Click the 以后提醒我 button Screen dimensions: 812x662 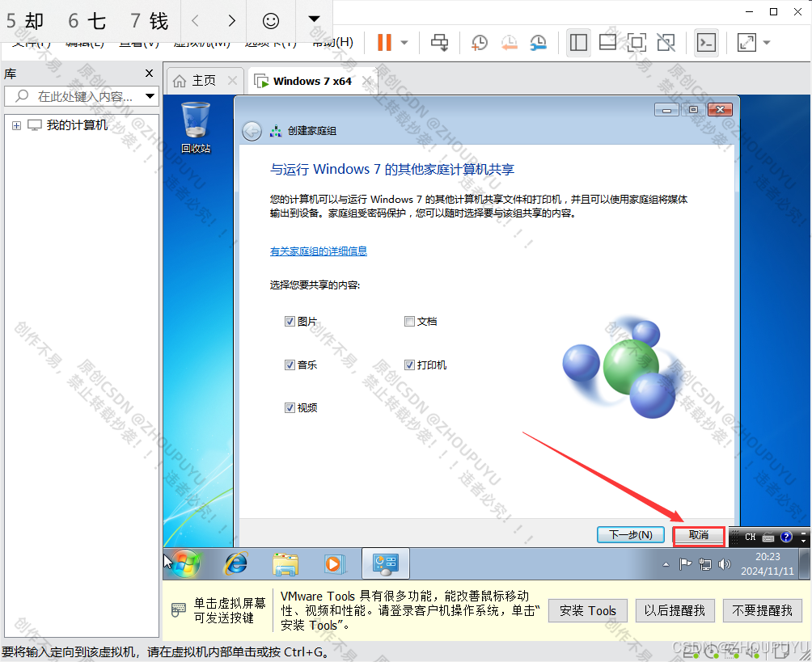(675, 611)
